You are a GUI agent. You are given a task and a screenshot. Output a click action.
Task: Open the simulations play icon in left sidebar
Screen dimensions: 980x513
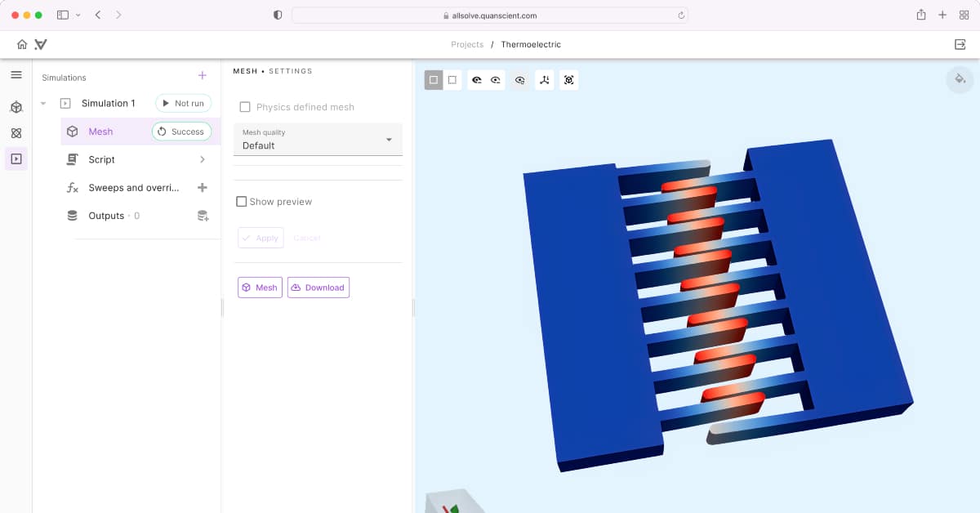16,158
